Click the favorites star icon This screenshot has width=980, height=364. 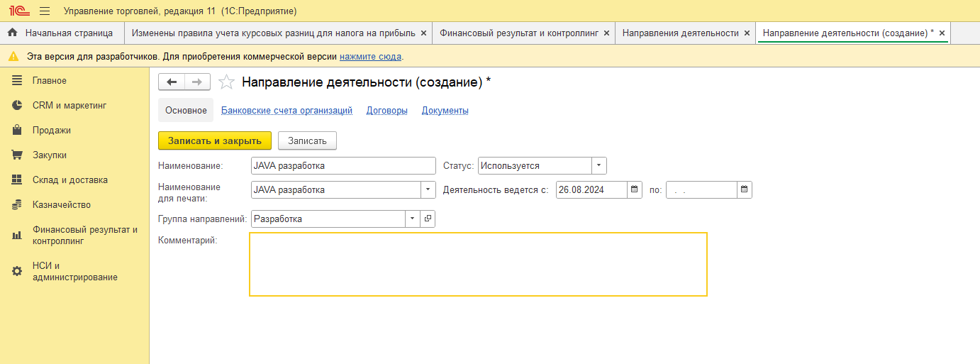(x=226, y=82)
